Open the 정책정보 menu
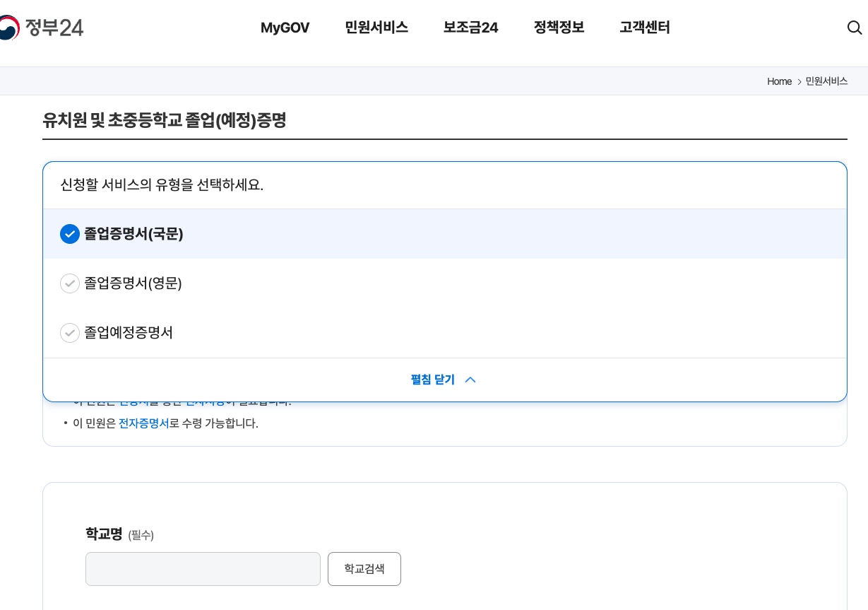The width and height of the screenshot is (868, 610). (x=558, y=28)
